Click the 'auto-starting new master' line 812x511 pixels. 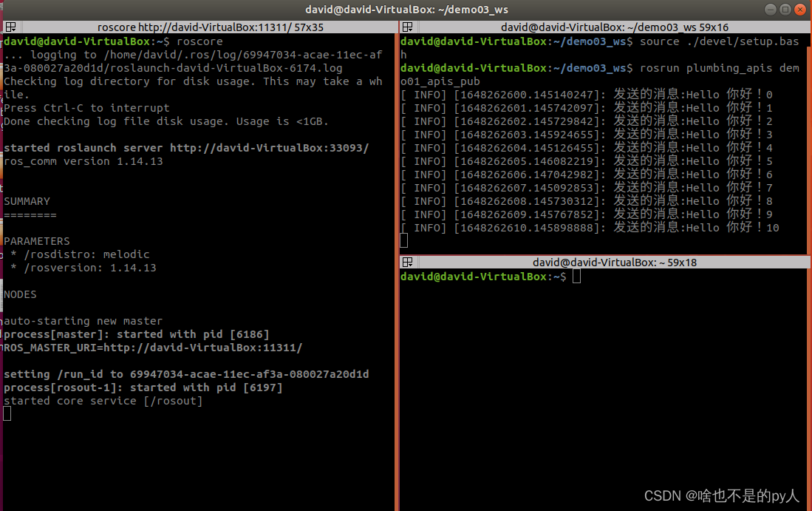(x=83, y=322)
